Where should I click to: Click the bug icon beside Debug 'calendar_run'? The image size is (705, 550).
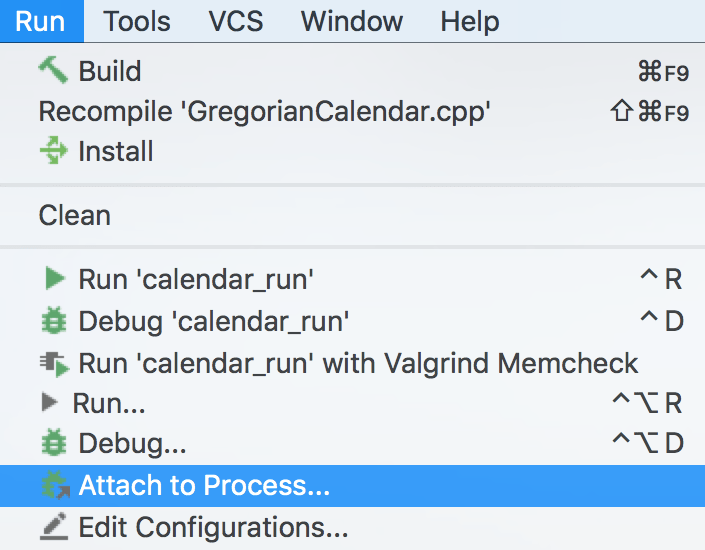click(x=54, y=320)
